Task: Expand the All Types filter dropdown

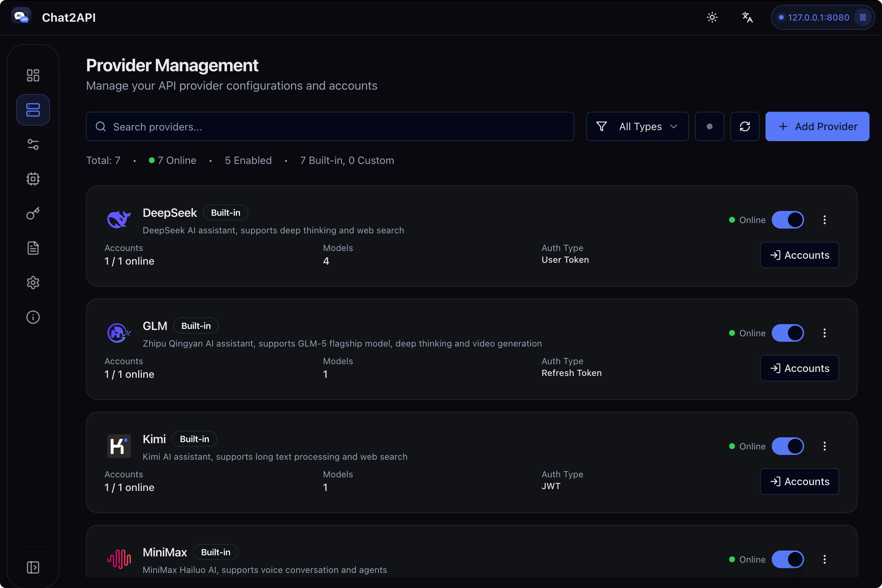Action: click(x=637, y=126)
